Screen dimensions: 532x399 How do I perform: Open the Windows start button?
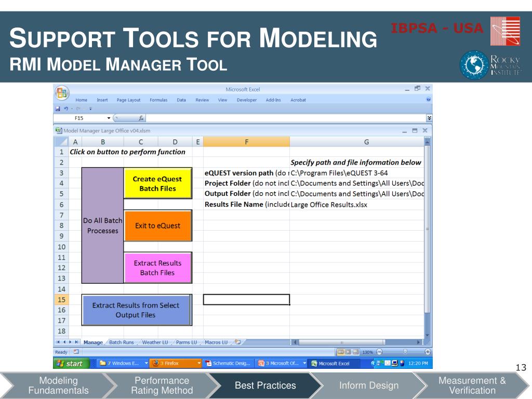pyautogui.click(x=71, y=363)
